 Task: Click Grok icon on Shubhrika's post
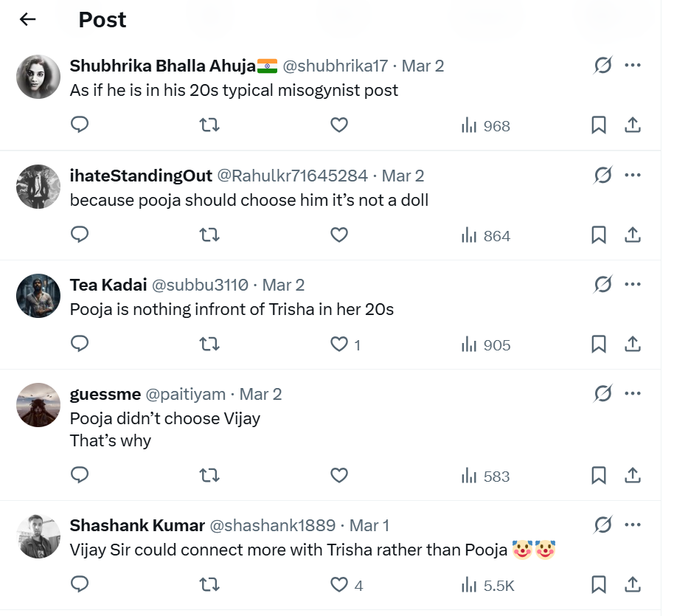tap(602, 66)
